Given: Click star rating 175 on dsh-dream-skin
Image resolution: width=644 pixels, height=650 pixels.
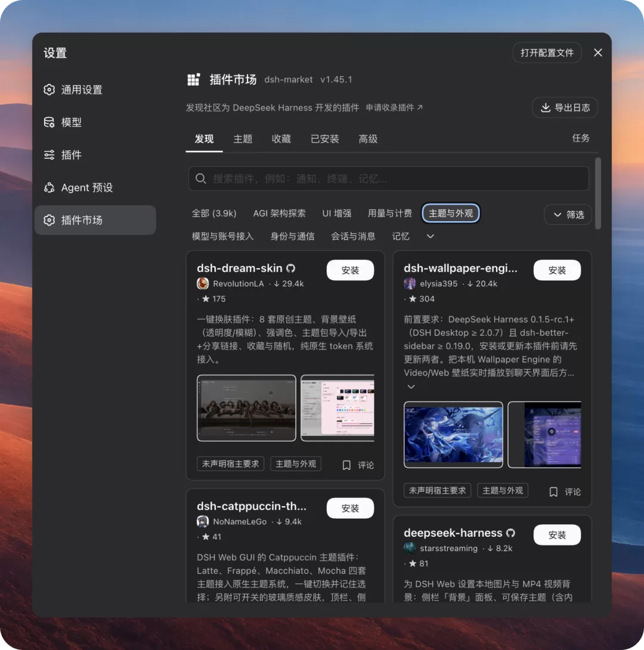Looking at the screenshot, I should tap(213, 299).
